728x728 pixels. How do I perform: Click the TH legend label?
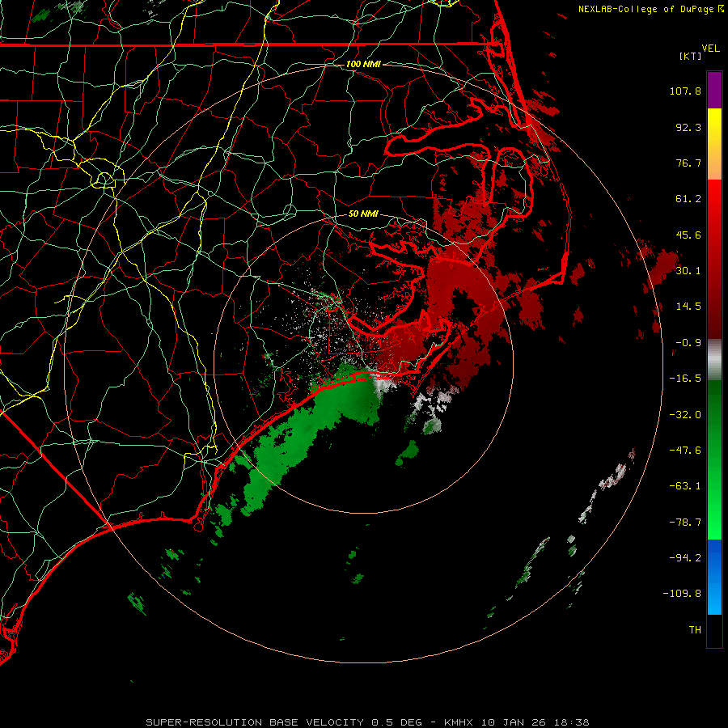695,630
